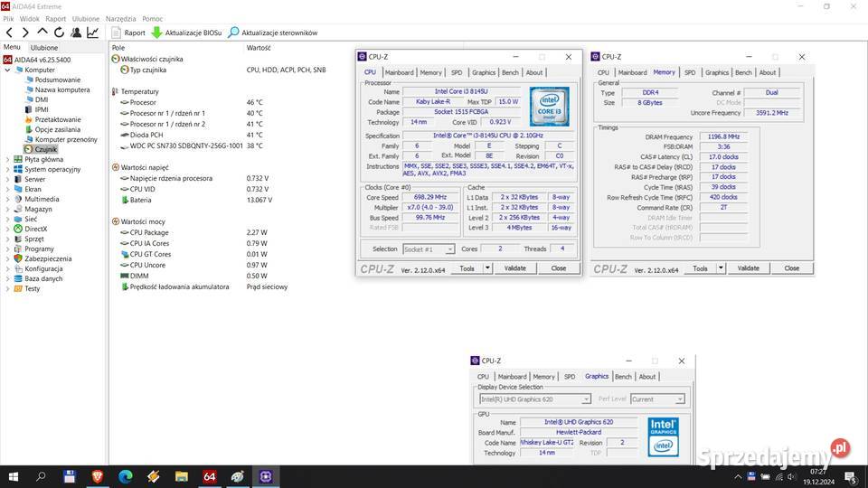This screenshot has width=868, height=488.
Task: Start Aktualizacje sterowników from the toolbar
Action: pos(273,33)
